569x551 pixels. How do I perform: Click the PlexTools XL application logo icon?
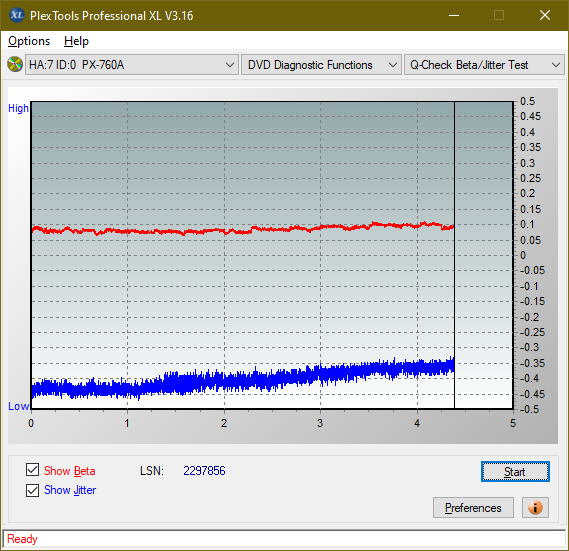(x=17, y=15)
